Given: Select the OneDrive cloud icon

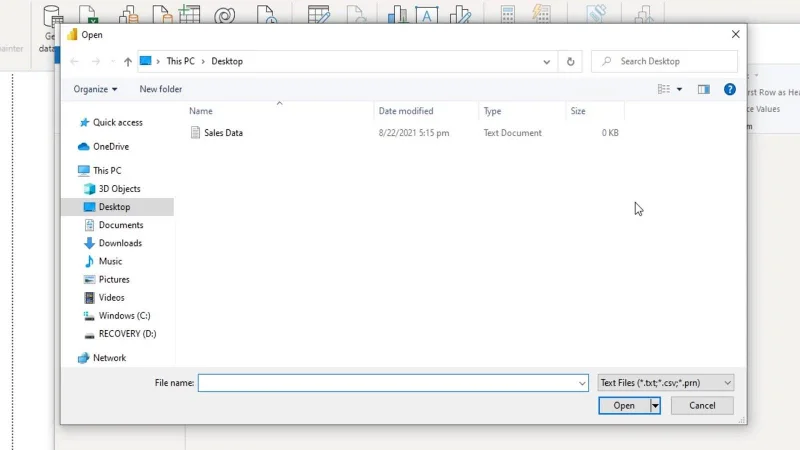Looking at the screenshot, I should pos(84,146).
